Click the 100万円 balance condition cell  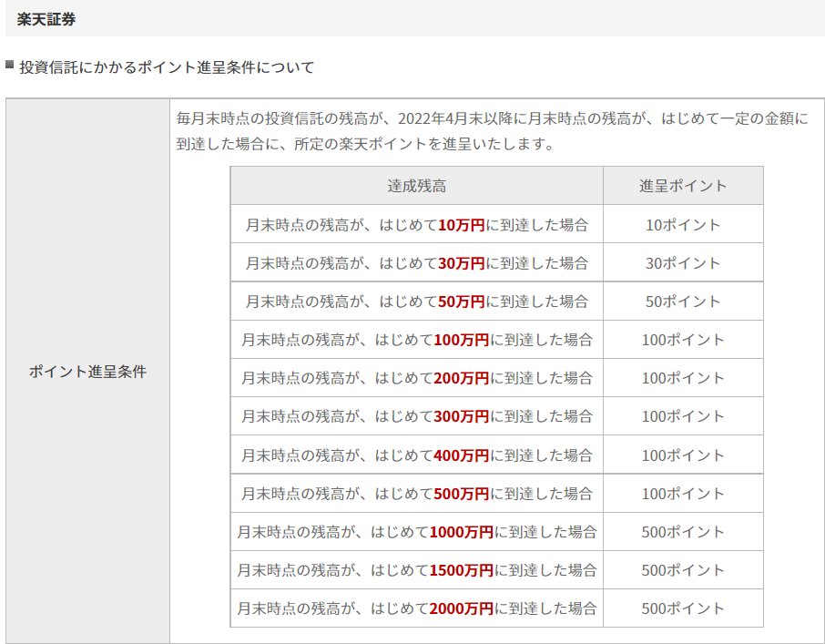[417, 340]
